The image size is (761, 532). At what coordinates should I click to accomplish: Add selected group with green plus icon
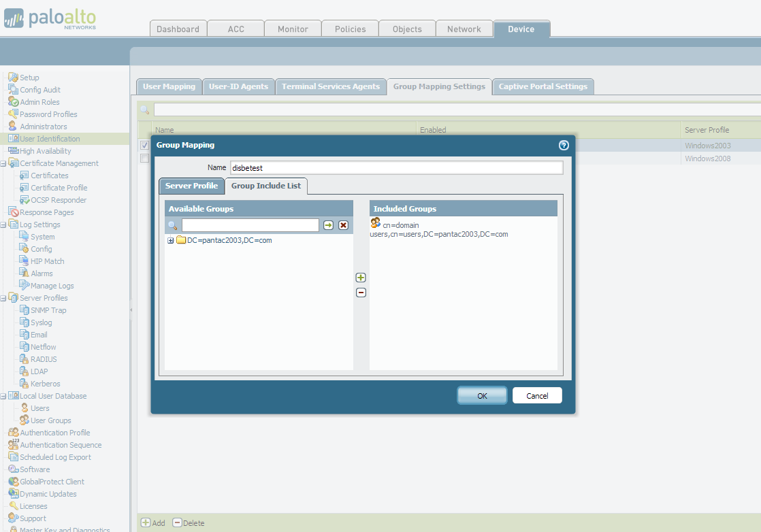click(361, 278)
